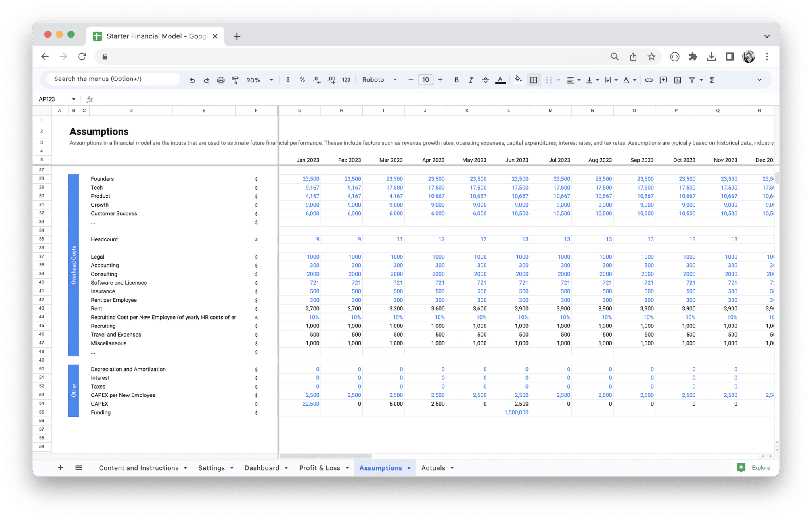Select the Format as currency tool
812x519 pixels.
coord(288,80)
